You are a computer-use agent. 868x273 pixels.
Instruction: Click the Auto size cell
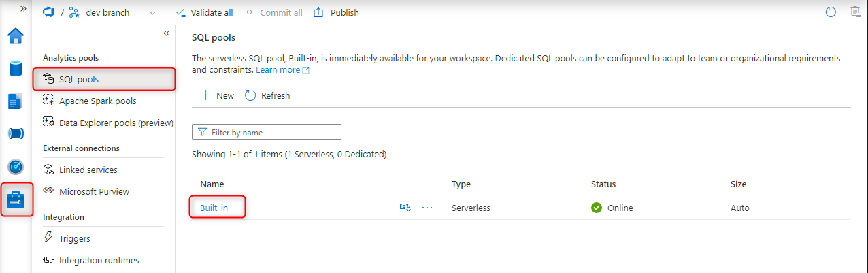point(740,208)
